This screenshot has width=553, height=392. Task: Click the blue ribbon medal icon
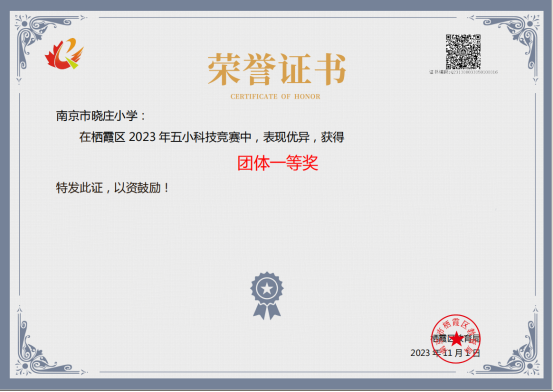[x=267, y=296]
